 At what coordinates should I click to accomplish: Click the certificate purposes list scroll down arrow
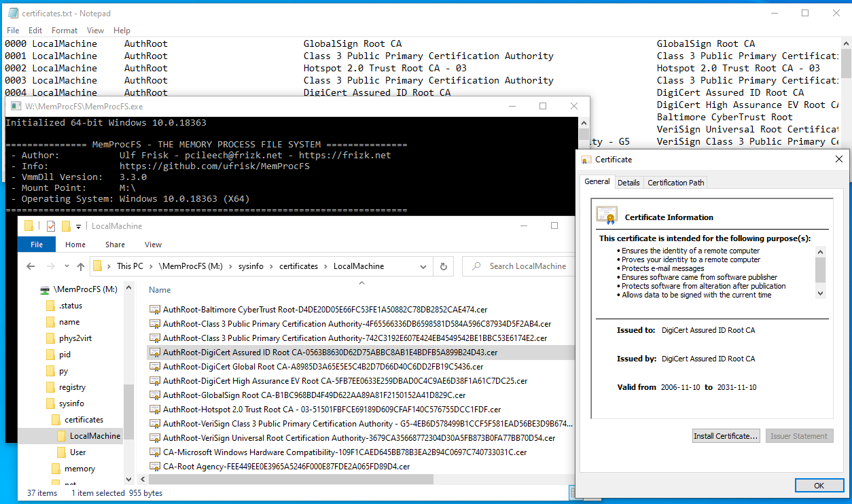pos(821,293)
